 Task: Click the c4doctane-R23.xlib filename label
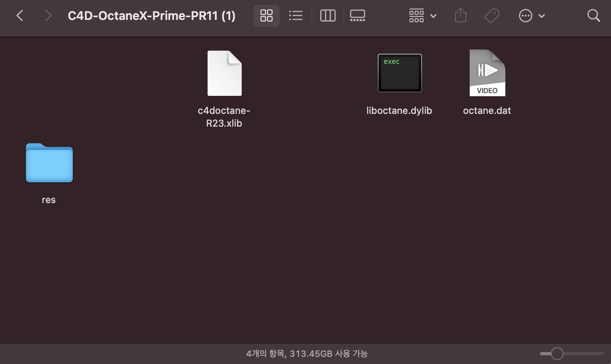224,117
